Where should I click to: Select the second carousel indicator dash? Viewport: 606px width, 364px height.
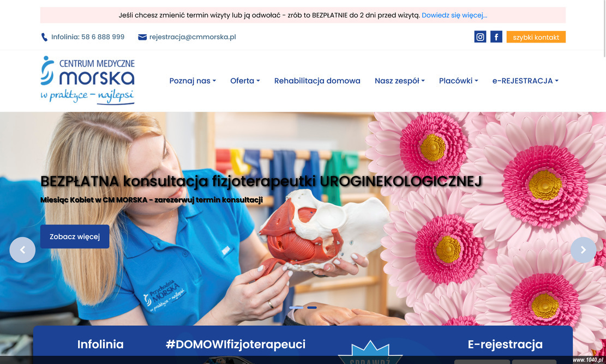click(312, 308)
